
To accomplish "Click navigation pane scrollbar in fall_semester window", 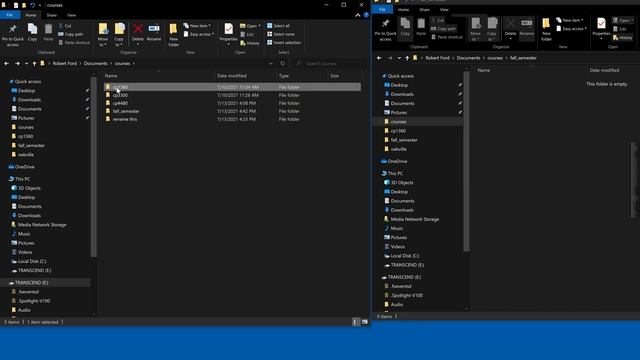I will coord(467,162).
